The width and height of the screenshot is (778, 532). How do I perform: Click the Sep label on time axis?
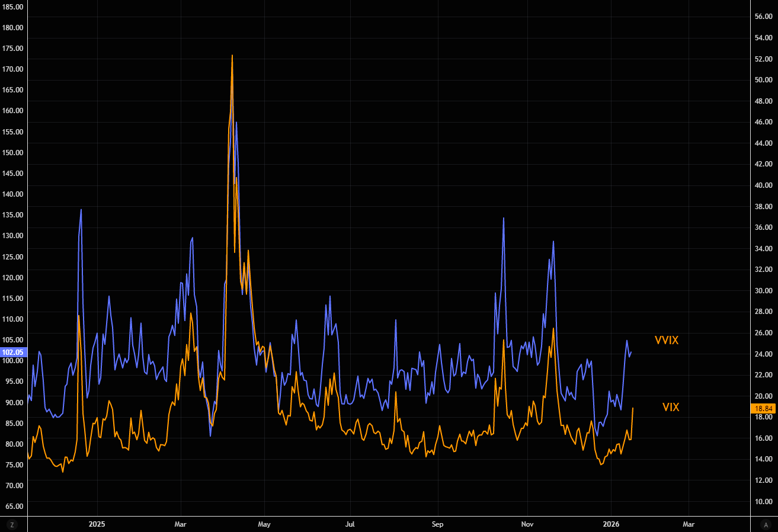437,524
